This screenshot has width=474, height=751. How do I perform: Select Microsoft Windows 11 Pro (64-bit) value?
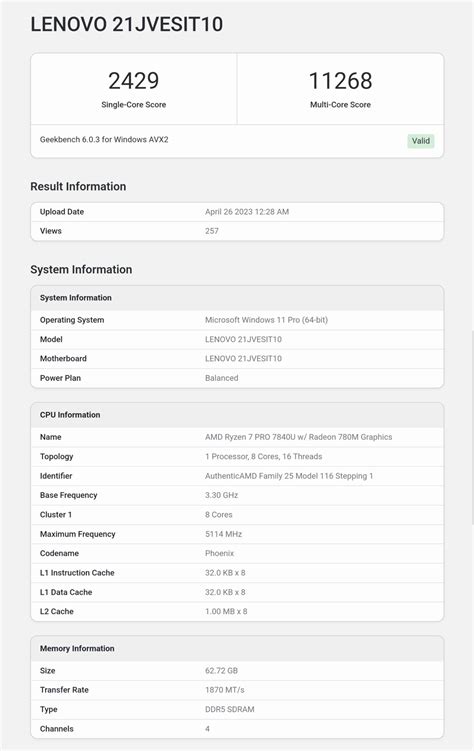pos(266,320)
